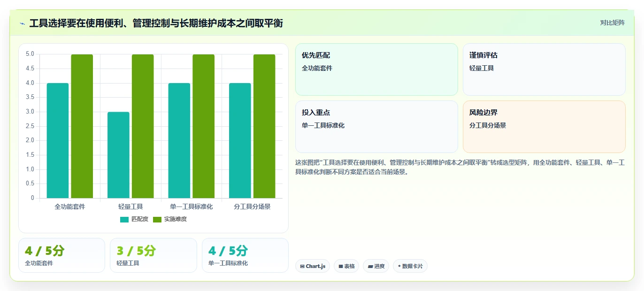The image size is (644, 291).
Task: Click the y-axis tick value 2.0
Action: [x=30, y=140]
